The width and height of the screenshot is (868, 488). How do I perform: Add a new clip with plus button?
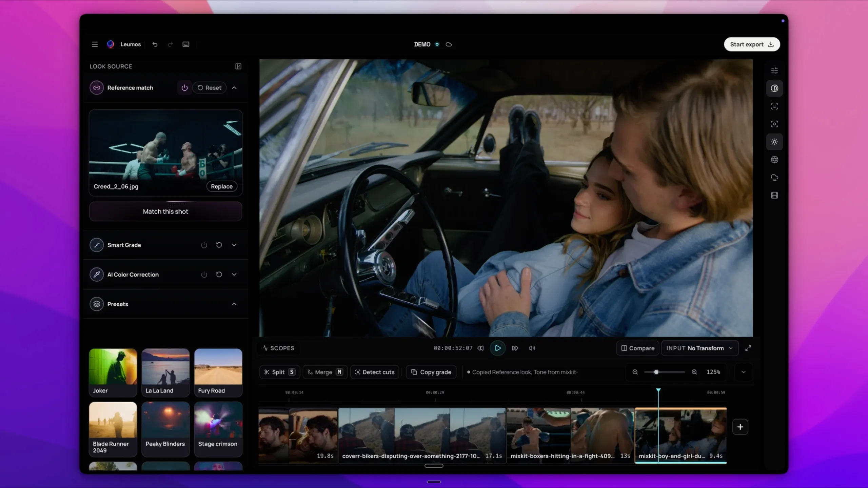click(740, 427)
